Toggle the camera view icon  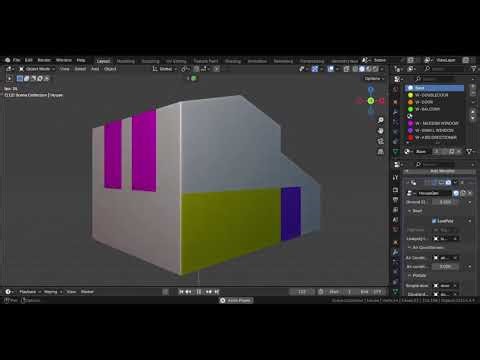380,141
